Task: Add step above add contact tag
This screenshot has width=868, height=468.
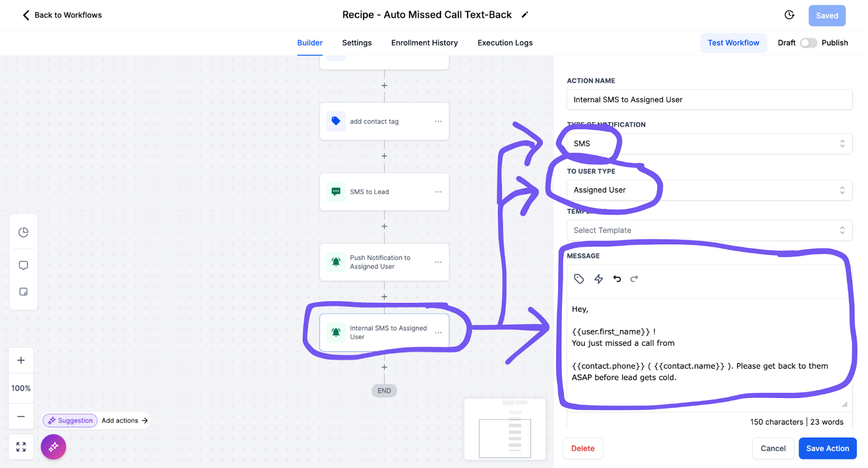Action: pyautogui.click(x=384, y=86)
